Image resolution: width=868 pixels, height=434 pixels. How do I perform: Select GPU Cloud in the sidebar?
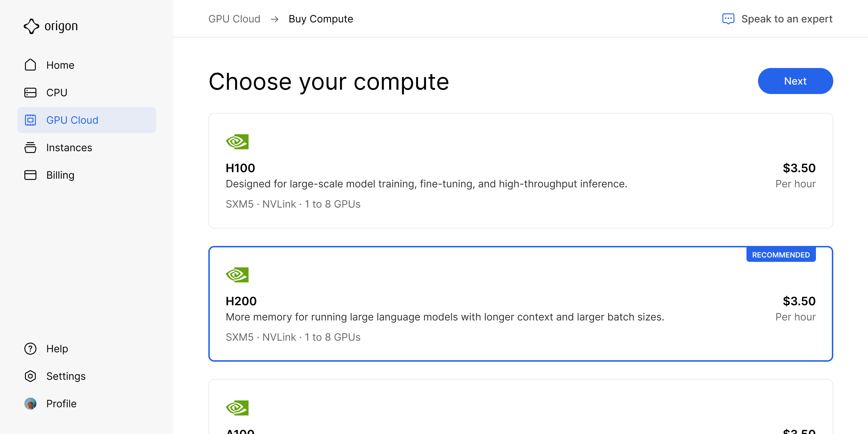pos(87,120)
